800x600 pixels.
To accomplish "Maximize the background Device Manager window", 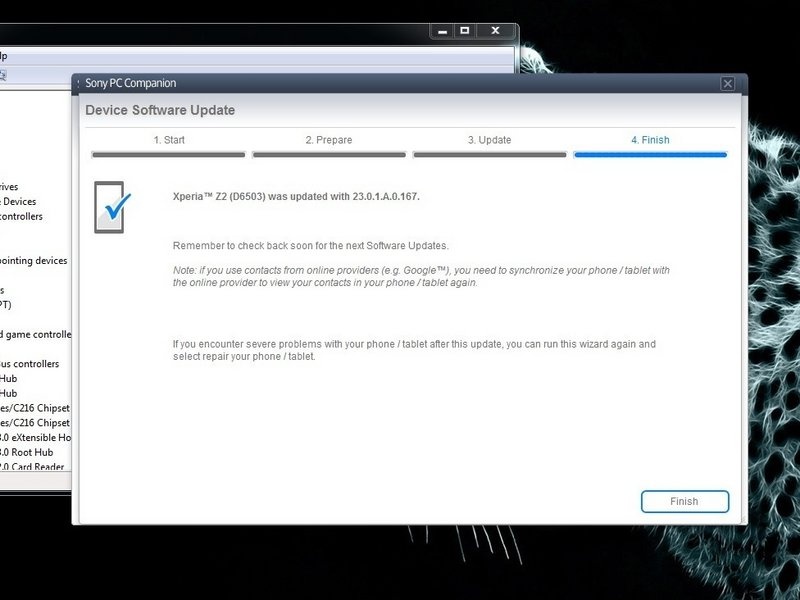I will pos(464,31).
